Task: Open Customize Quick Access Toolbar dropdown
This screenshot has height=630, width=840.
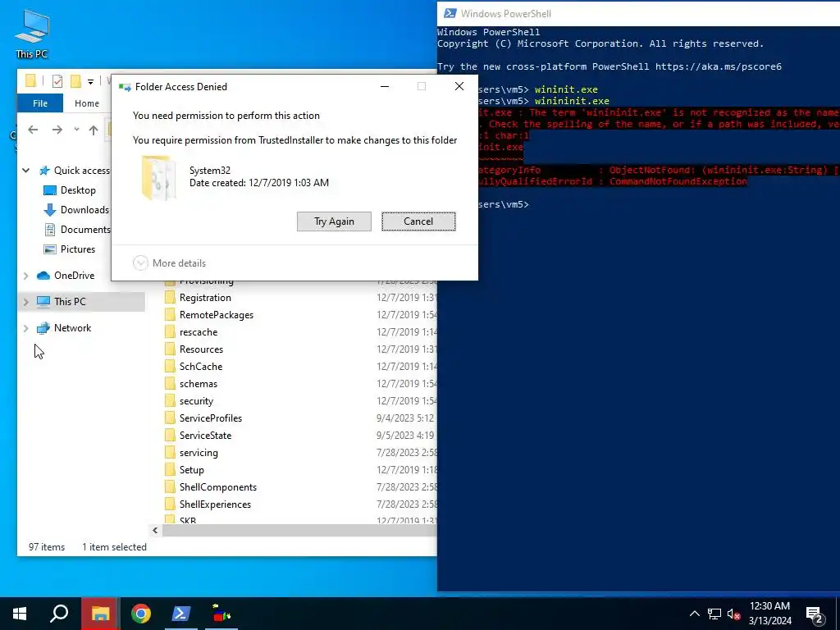Action: pyautogui.click(x=90, y=81)
